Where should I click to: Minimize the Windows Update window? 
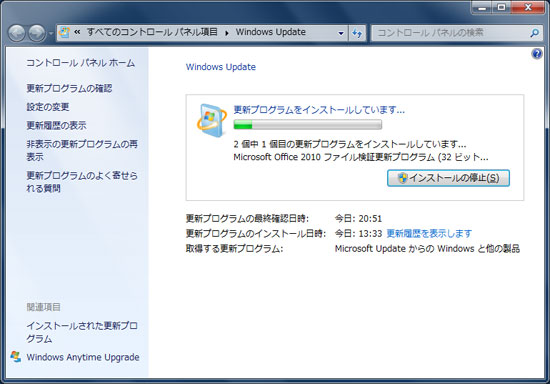[482, 8]
